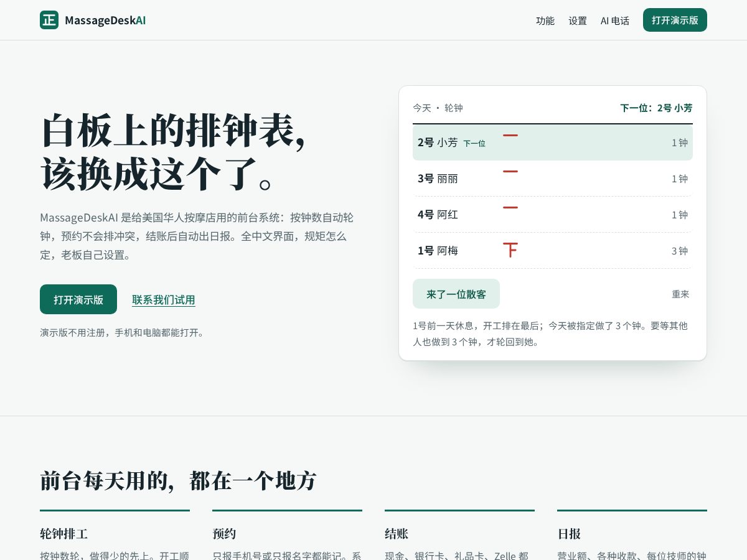Screen dimensions: 747x560
Task: Click the green 正 logo icon
Action: (x=49, y=20)
